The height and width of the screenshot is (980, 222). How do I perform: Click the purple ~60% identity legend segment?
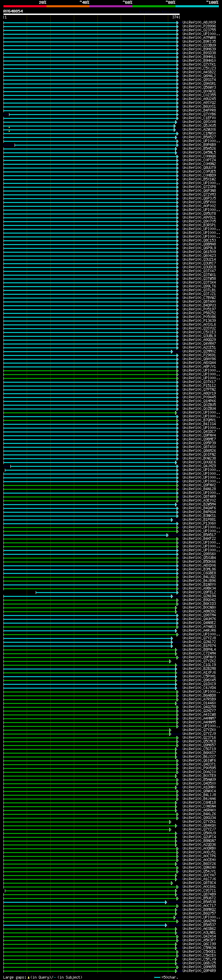click(x=111, y=6)
